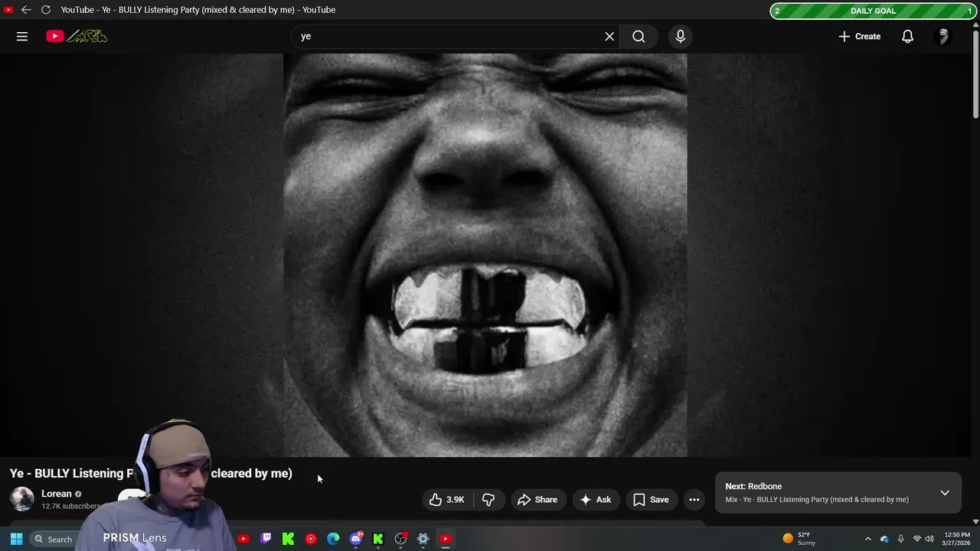Viewport: 980px width, 551px height.
Task: Dislike the video with thumbs-down
Action: pyautogui.click(x=488, y=500)
